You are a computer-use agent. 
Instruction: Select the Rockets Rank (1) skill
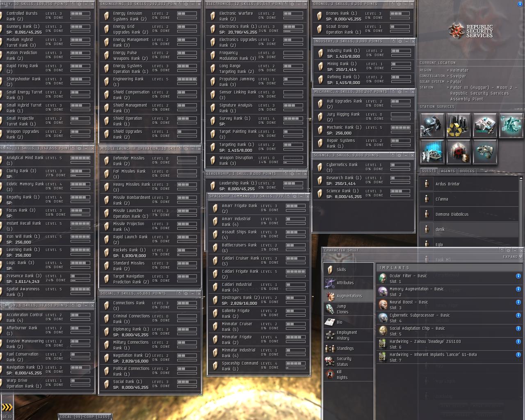point(150,253)
